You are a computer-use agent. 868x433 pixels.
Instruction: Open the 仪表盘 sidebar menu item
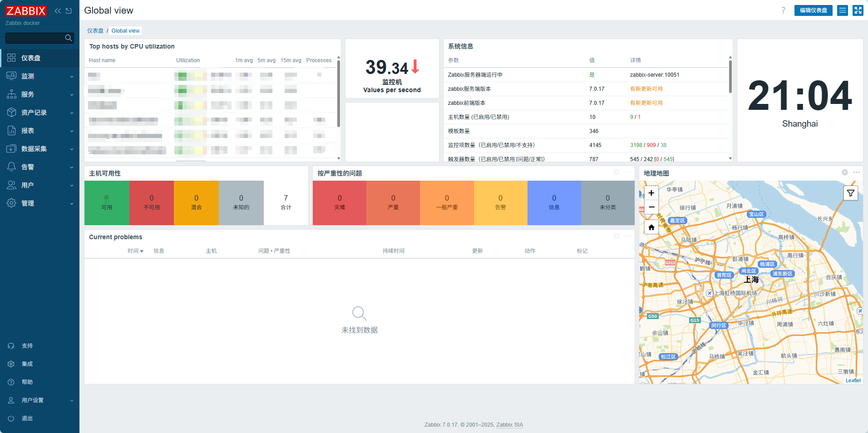[31, 58]
